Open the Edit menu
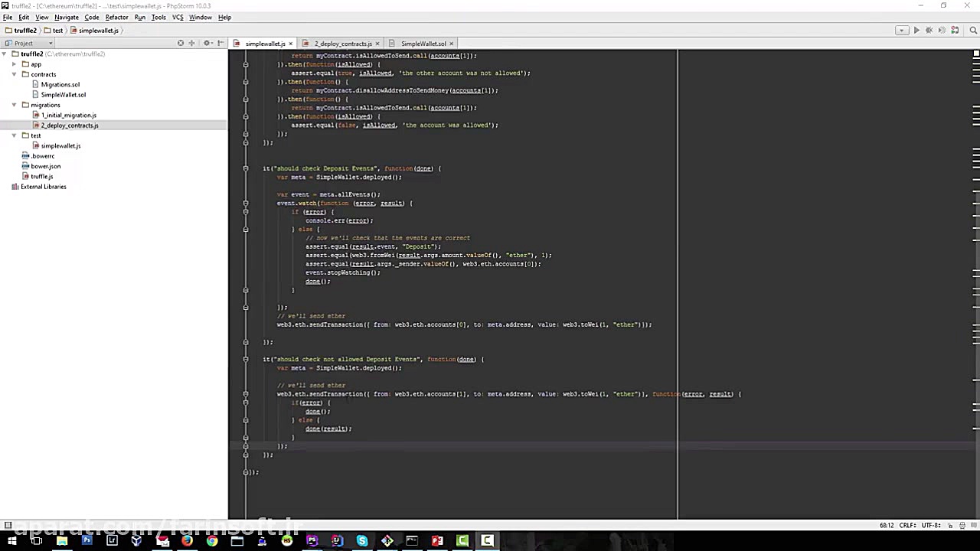Viewport: 980px width, 551px height. tap(24, 17)
